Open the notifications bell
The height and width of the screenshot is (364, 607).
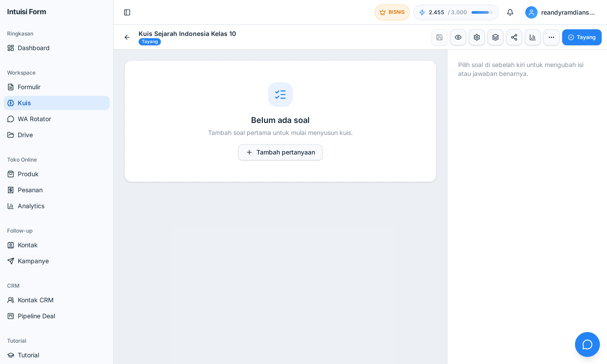510,12
